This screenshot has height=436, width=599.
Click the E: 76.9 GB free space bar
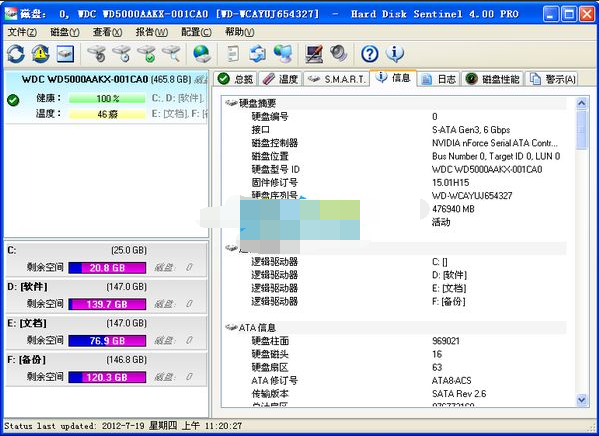pos(107,340)
